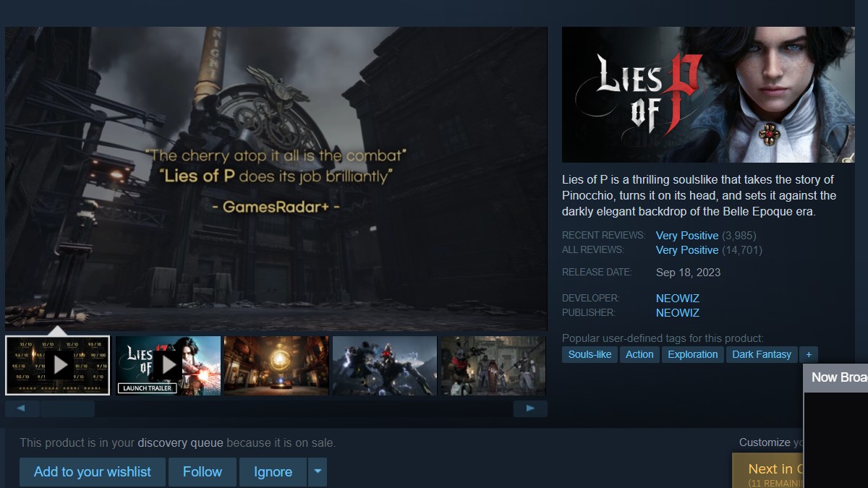Viewport: 868px width, 488px height.
Task: Follow the Lies of P game
Action: (203, 472)
